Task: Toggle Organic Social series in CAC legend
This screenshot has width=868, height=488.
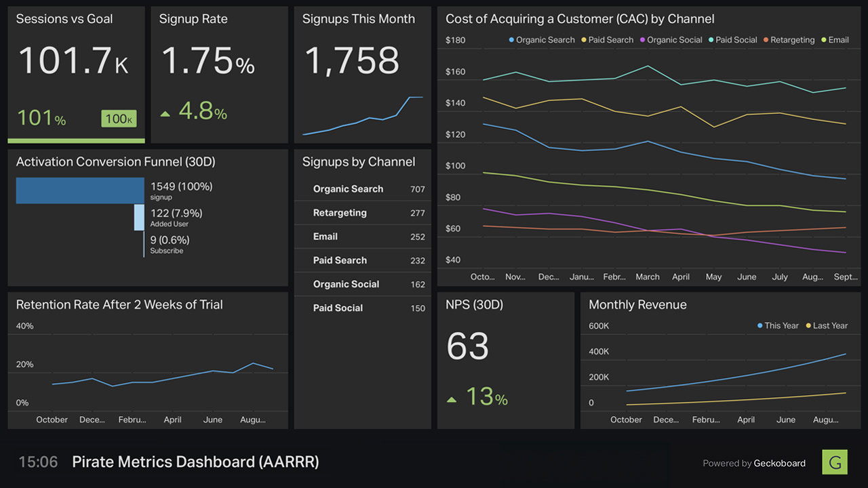Action: (x=671, y=40)
